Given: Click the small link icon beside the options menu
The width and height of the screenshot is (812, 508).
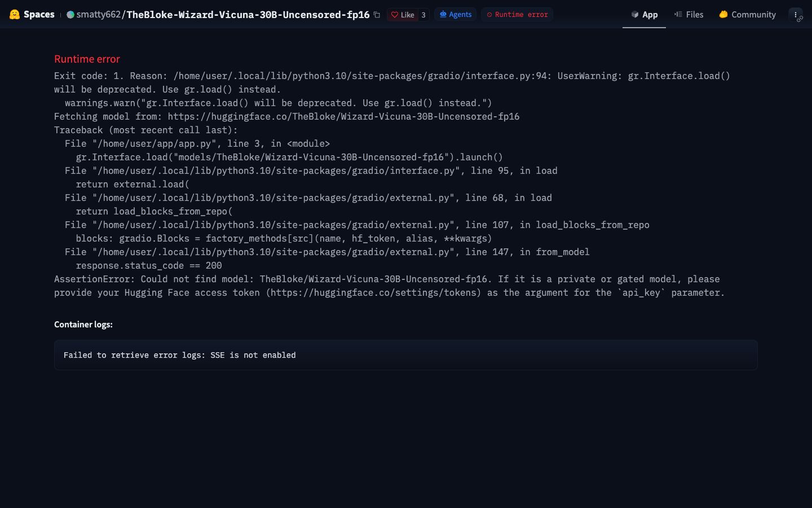Looking at the screenshot, I should (x=800, y=19).
